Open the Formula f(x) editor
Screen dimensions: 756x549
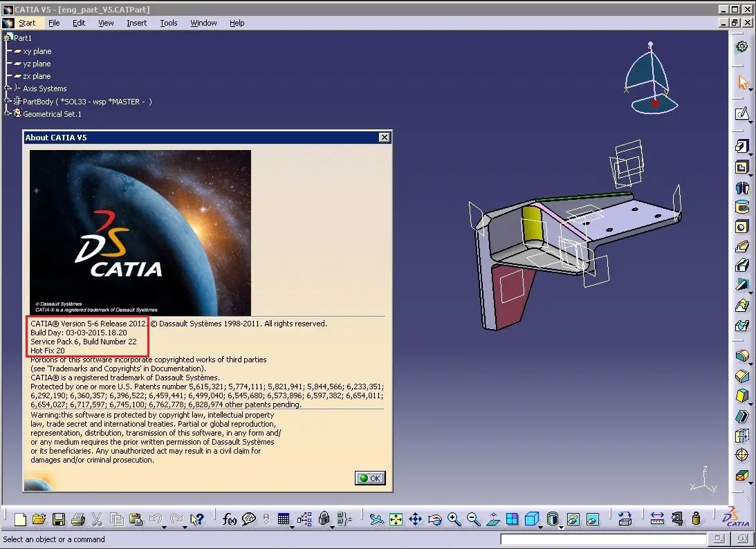[230, 519]
